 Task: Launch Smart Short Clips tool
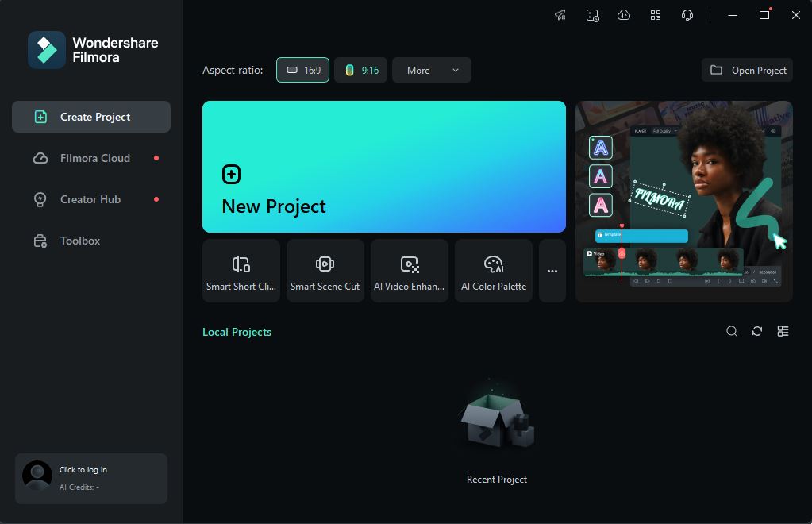pyautogui.click(x=241, y=271)
